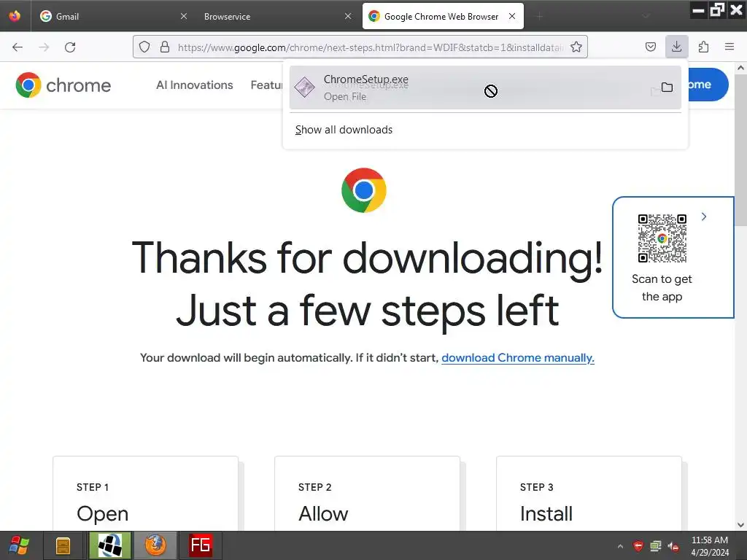Click Show all downloads
The image size is (747, 560).
pyautogui.click(x=344, y=130)
